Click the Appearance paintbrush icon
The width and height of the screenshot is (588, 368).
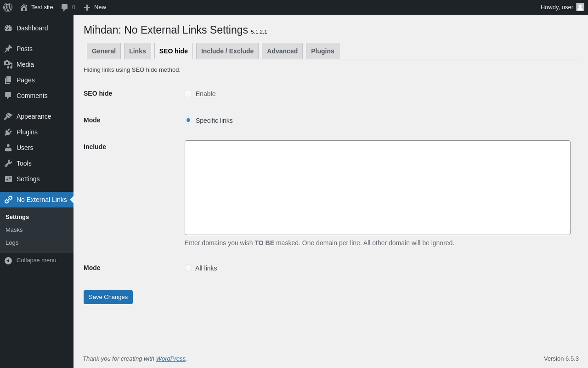[8, 116]
